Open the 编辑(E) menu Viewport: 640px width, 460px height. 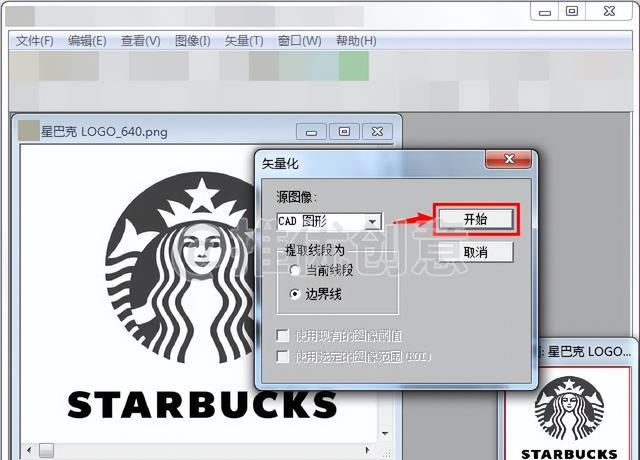(x=87, y=41)
